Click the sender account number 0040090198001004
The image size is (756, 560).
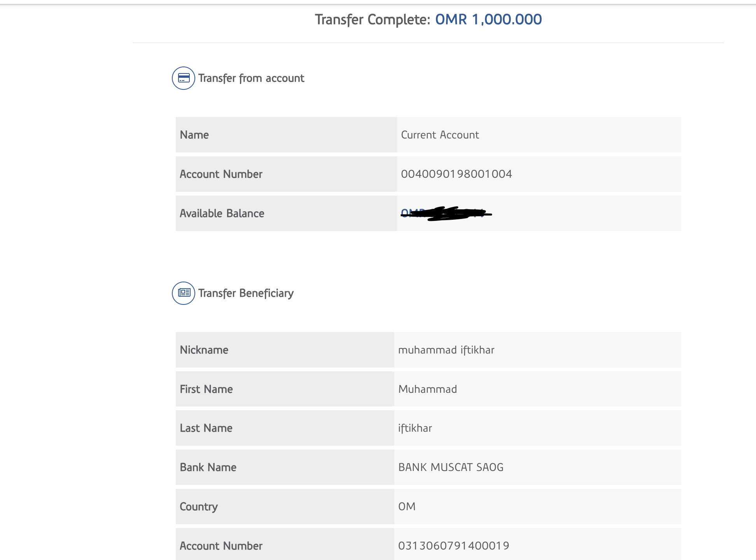click(x=456, y=174)
